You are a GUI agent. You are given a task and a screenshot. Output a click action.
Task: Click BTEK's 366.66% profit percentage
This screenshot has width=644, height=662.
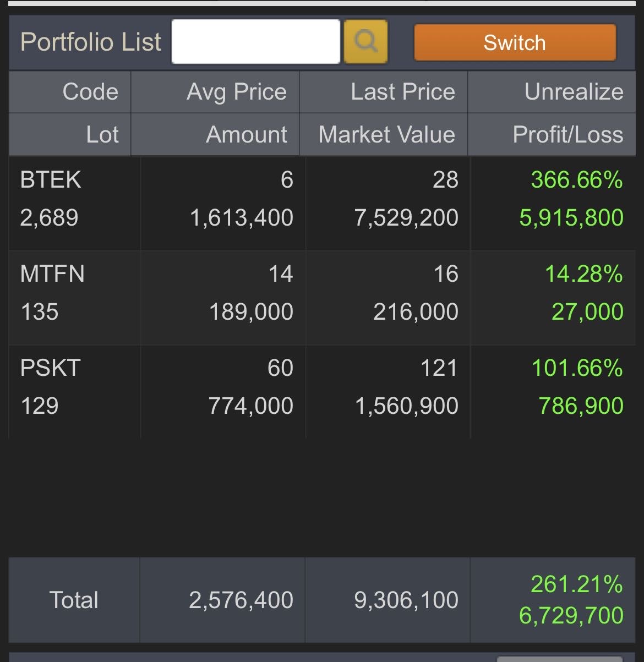(x=577, y=180)
